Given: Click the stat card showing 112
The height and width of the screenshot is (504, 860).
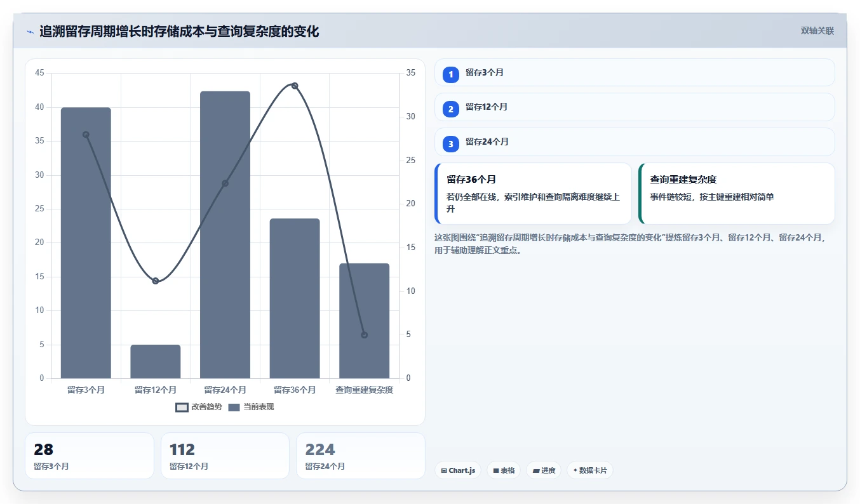Looking at the screenshot, I should [x=225, y=456].
